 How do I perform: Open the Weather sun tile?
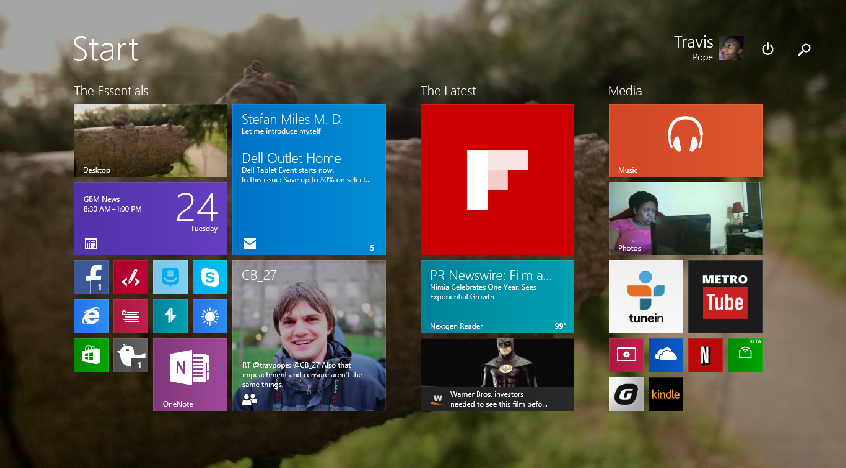pos(209,316)
